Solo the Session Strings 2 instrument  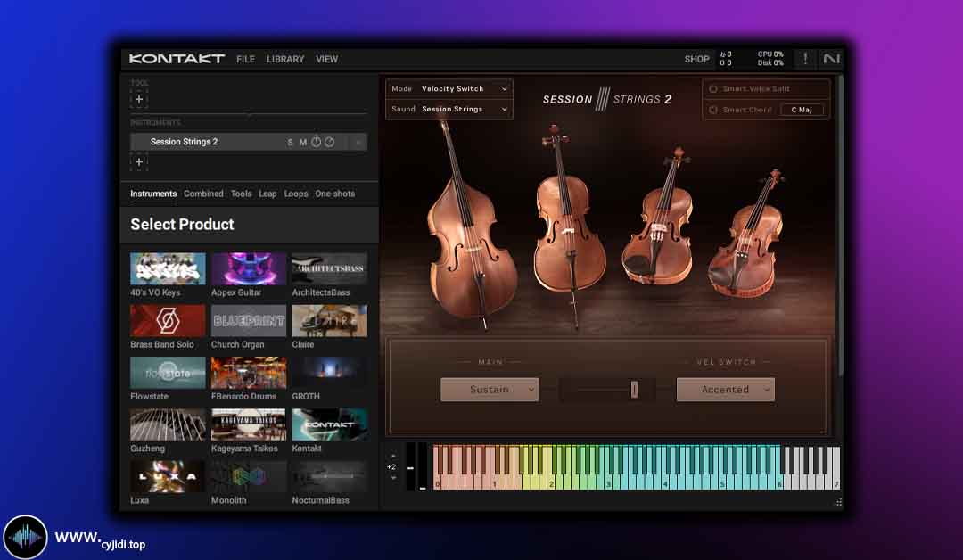coord(291,143)
